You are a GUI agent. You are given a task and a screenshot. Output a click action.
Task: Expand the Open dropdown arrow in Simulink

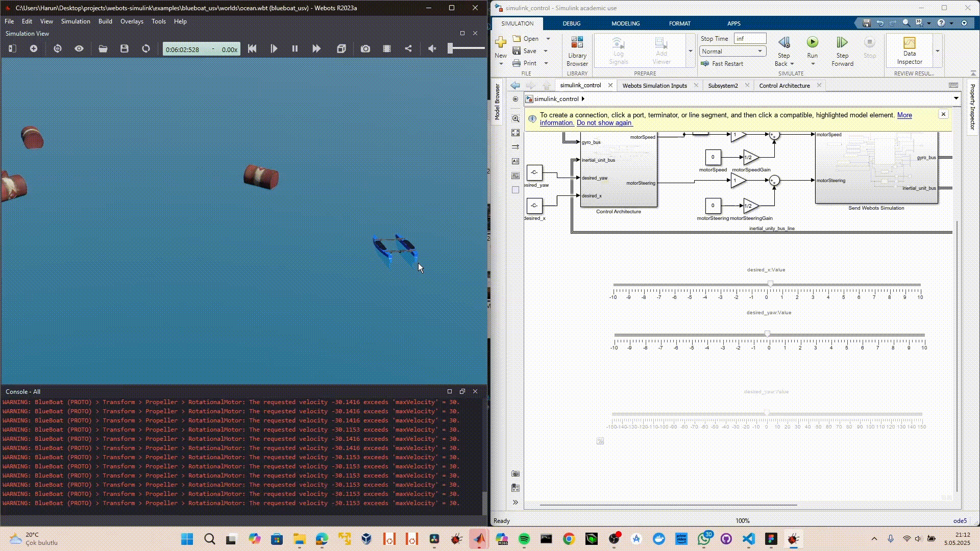click(x=548, y=39)
